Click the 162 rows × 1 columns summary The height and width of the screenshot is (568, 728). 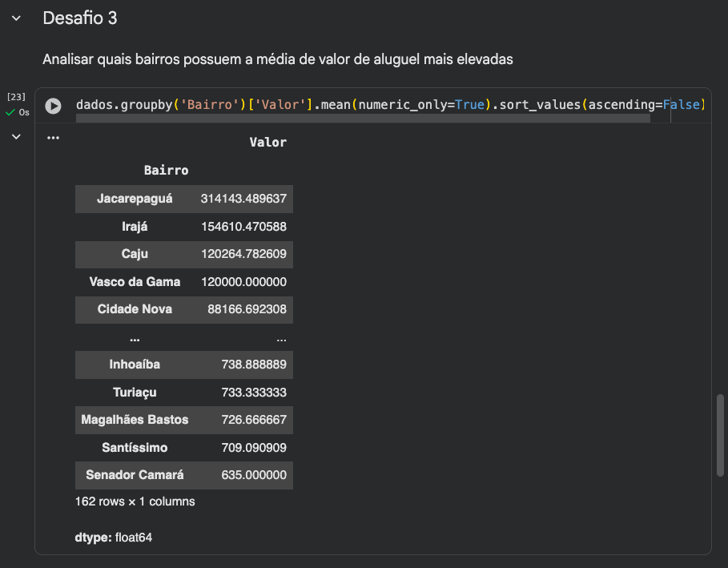tap(135, 502)
